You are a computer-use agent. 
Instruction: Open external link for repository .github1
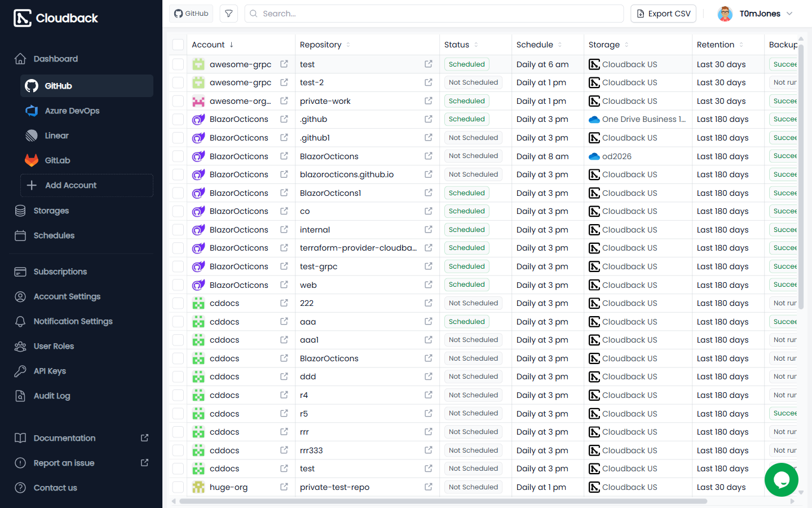(429, 138)
